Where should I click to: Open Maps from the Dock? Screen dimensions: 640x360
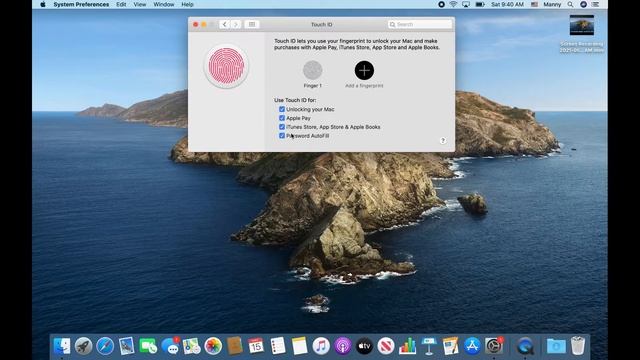click(x=191, y=346)
